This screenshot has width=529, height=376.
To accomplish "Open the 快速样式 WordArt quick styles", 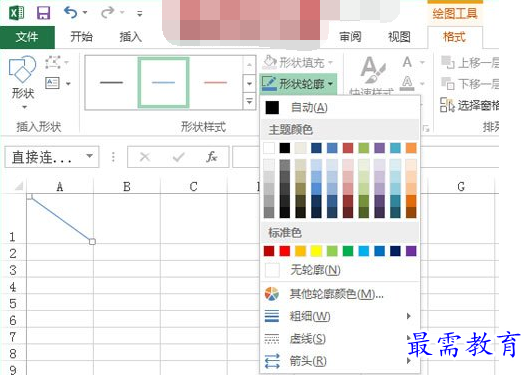I will [x=372, y=76].
